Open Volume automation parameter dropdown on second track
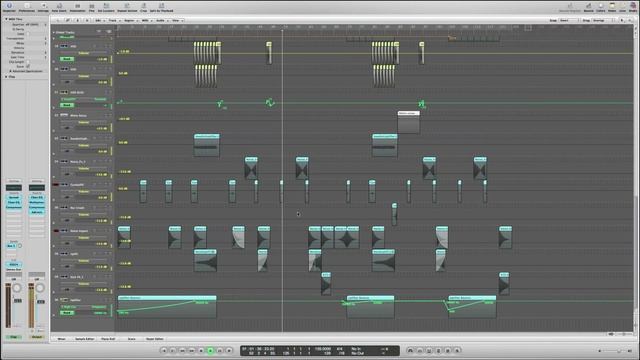 84,76
